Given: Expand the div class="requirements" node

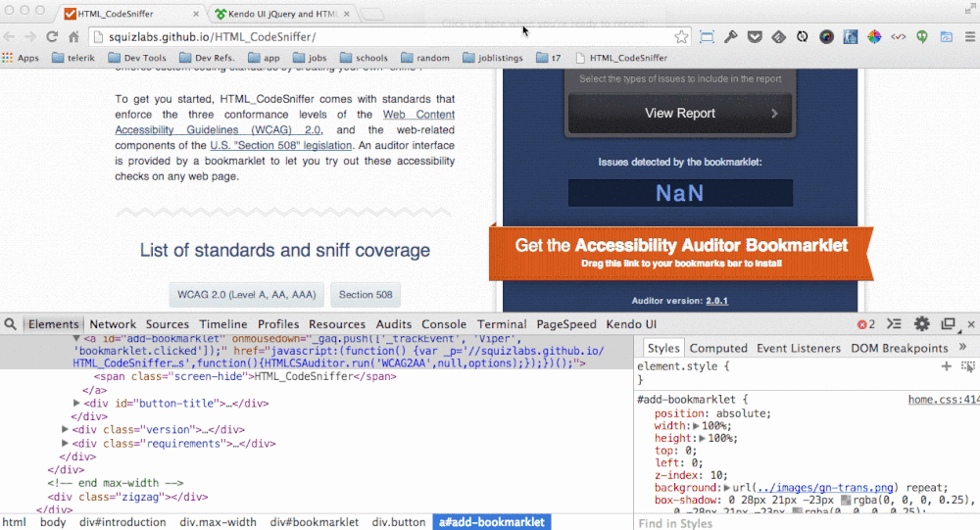Looking at the screenshot, I should (x=65, y=443).
